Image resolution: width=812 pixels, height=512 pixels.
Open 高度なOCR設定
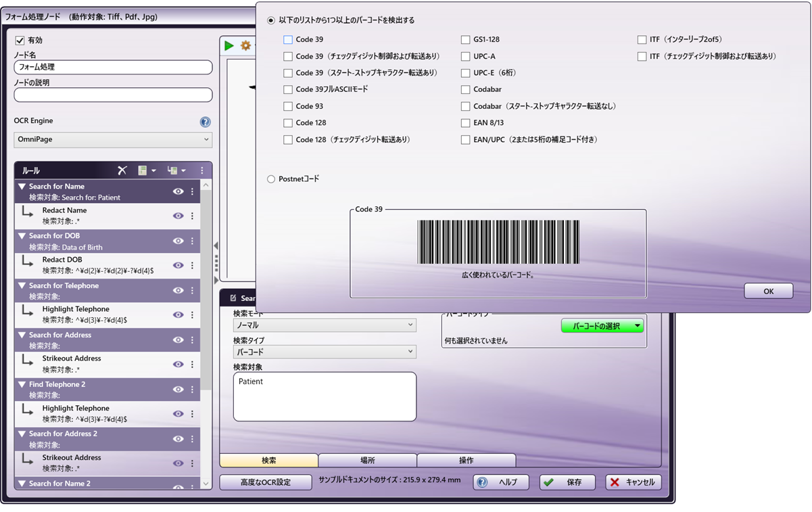(266, 482)
